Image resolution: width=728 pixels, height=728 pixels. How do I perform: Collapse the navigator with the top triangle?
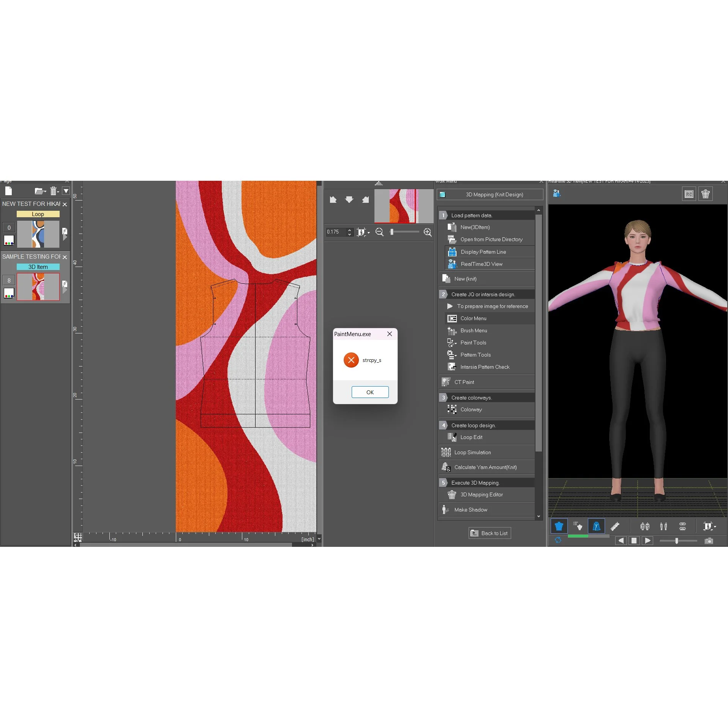click(379, 183)
